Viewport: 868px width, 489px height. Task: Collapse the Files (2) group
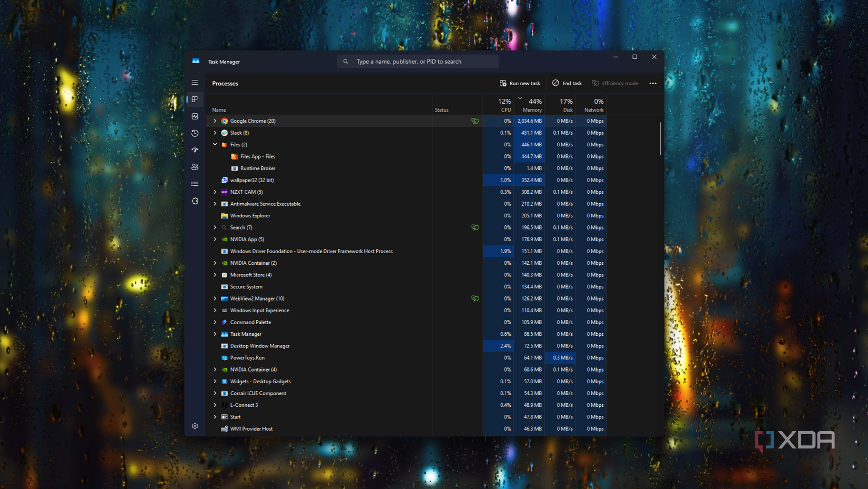(215, 144)
